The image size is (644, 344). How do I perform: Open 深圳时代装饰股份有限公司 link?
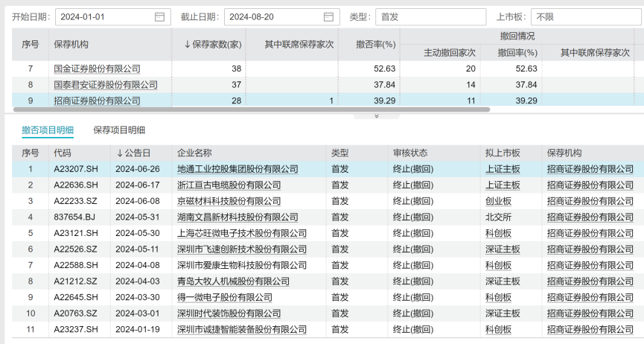click(229, 313)
